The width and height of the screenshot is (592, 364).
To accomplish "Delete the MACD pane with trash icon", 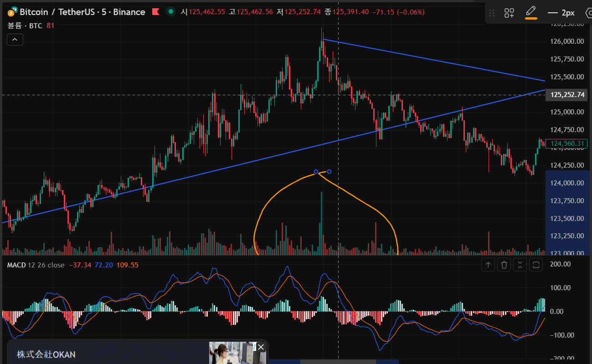I will (x=504, y=265).
